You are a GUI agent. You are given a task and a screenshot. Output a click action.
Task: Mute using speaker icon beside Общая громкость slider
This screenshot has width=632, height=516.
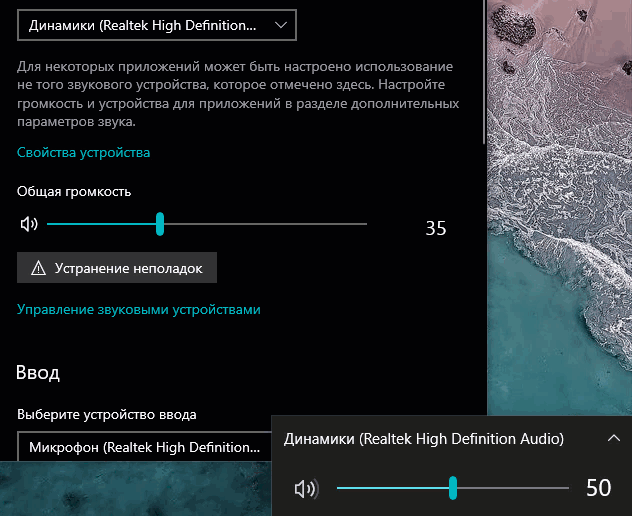coord(29,224)
